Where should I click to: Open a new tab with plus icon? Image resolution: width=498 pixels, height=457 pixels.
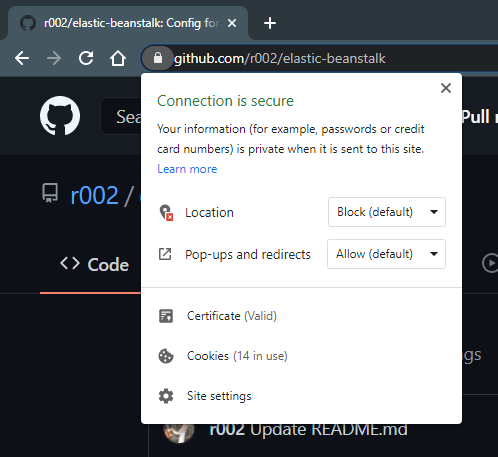pyautogui.click(x=270, y=23)
